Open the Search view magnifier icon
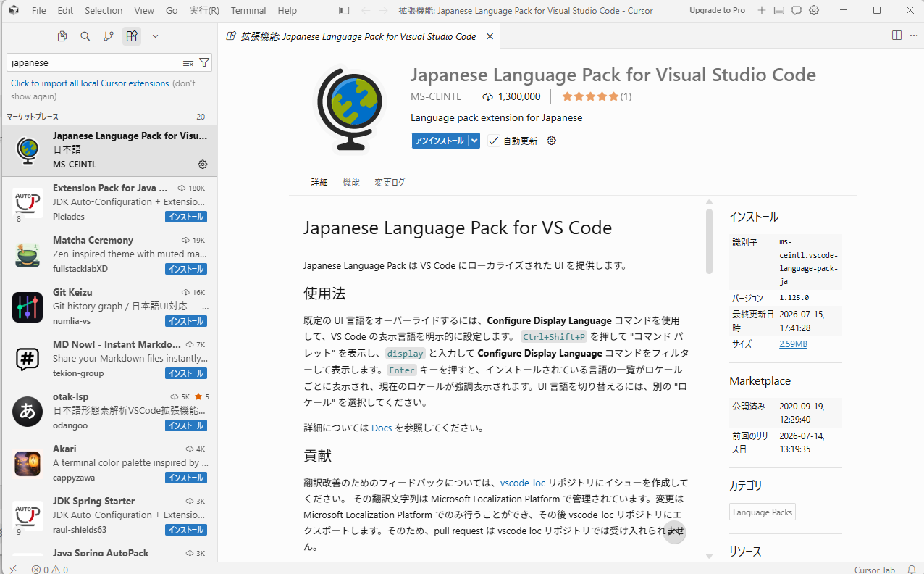This screenshot has height=574, width=924. (x=85, y=36)
